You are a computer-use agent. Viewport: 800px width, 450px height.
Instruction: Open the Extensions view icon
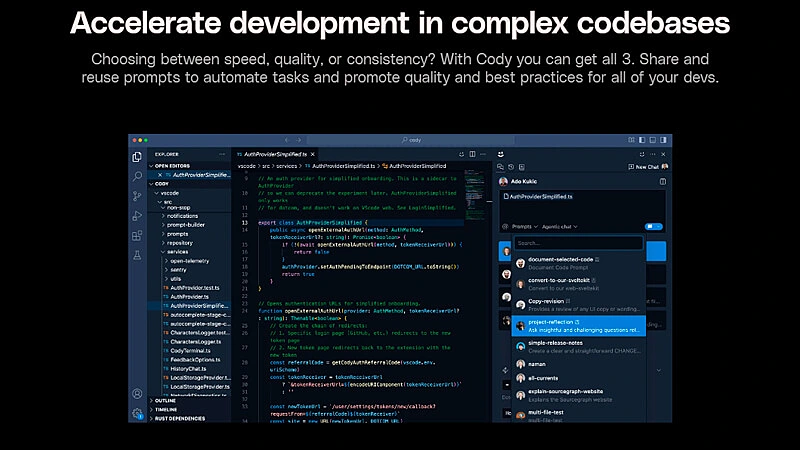point(137,236)
